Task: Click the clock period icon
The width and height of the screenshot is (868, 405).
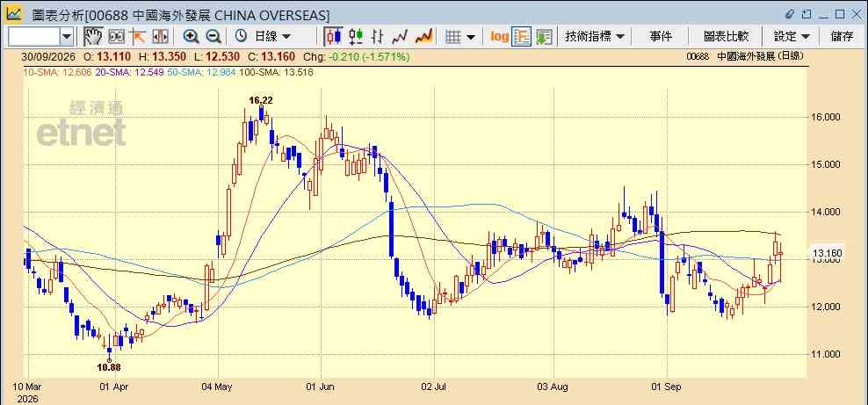Action: tap(241, 36)
